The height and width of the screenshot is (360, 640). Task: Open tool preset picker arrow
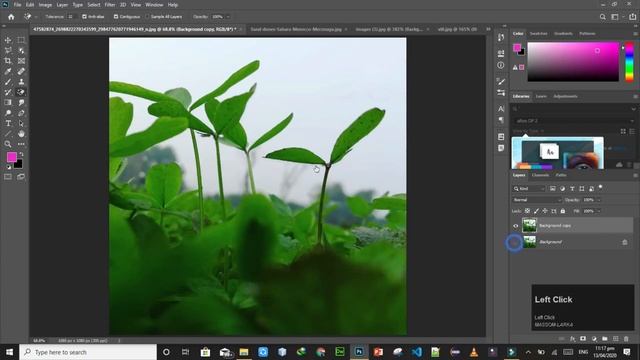(x=36, y=17)
